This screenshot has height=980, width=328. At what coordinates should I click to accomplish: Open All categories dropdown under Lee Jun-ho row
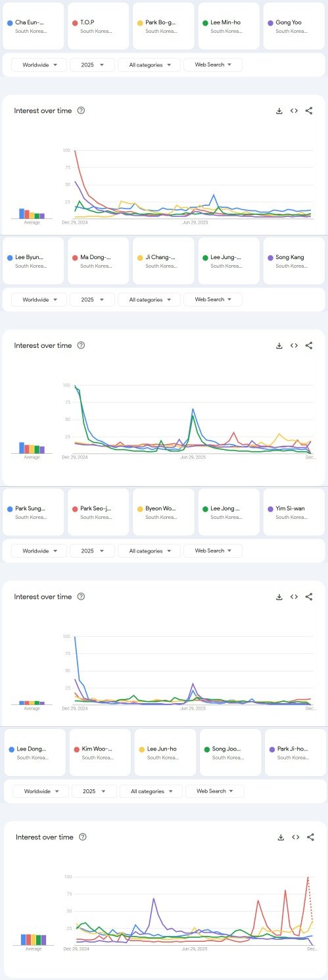click(151, 791)
